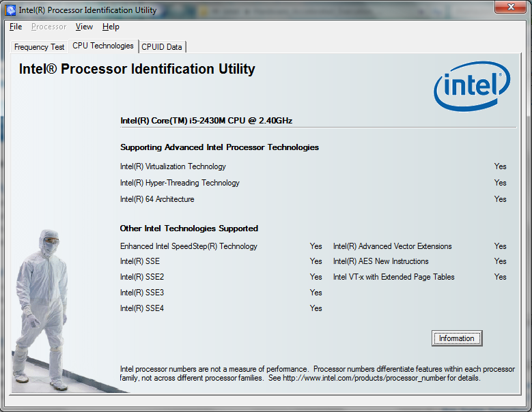
Task: Click the Intel(R) AES New Instructions label
Action: (380, 261)
